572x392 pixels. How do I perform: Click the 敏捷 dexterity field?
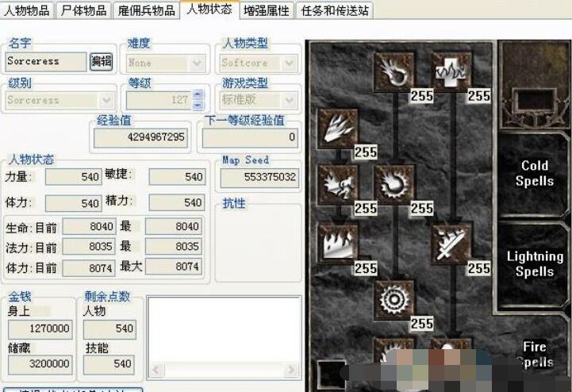point(177,177)
